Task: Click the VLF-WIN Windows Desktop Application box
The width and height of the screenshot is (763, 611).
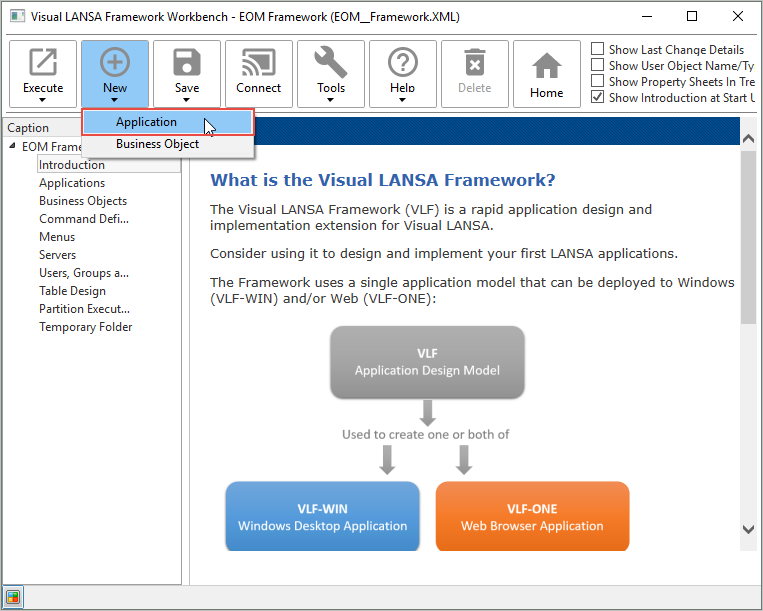Action: coord(323,517)
